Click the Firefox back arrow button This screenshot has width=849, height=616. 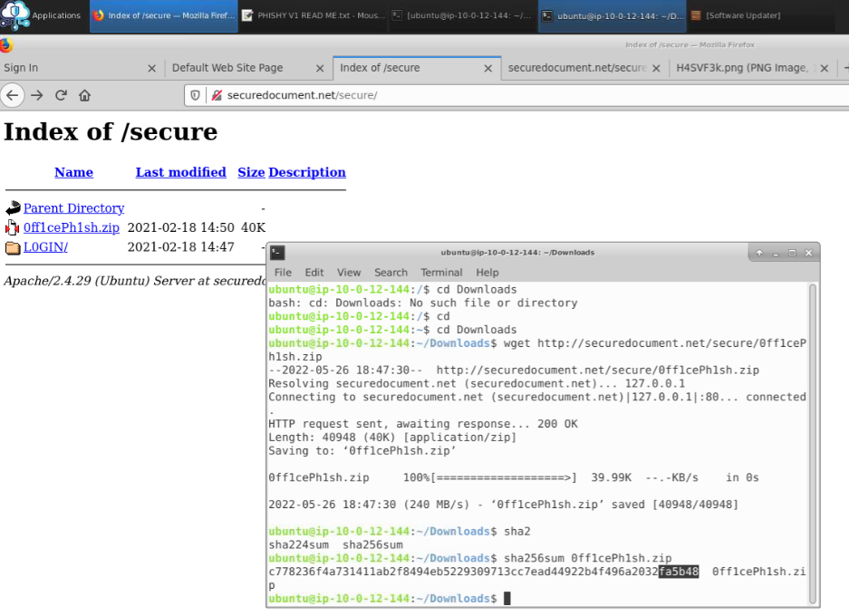(x=12, y=95)
